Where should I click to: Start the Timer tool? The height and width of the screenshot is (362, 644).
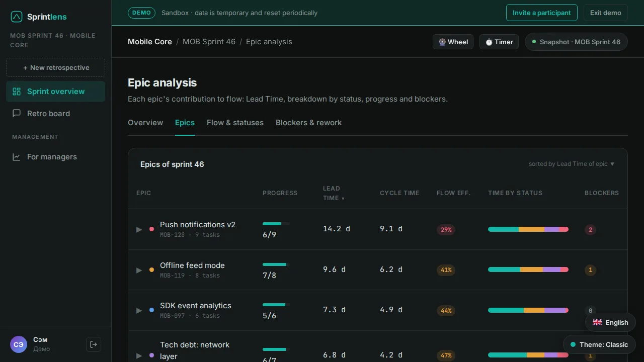point(499,42)
